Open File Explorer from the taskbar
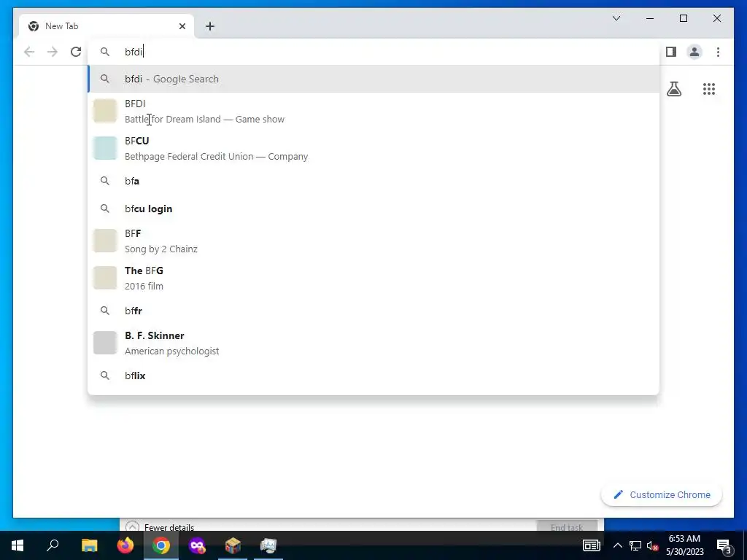This screenshot has width=747, height=560. click(89, 545)
